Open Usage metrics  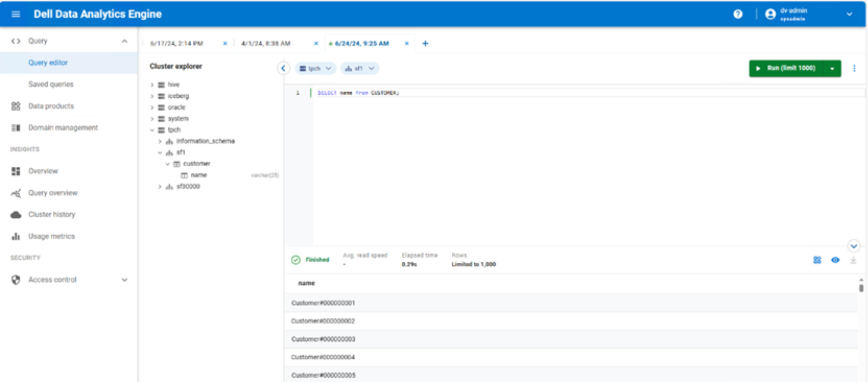pyautogui.click(x=52, y=236)
